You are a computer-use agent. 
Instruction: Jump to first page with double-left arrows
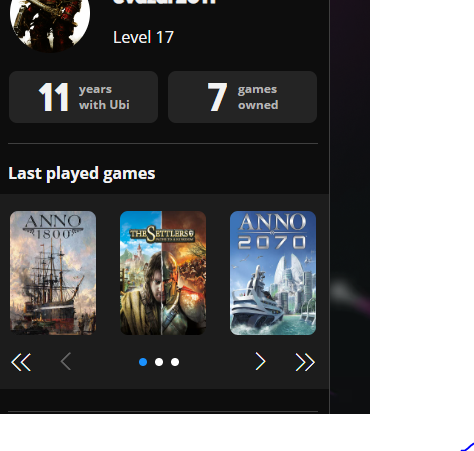tap(21, 362)
